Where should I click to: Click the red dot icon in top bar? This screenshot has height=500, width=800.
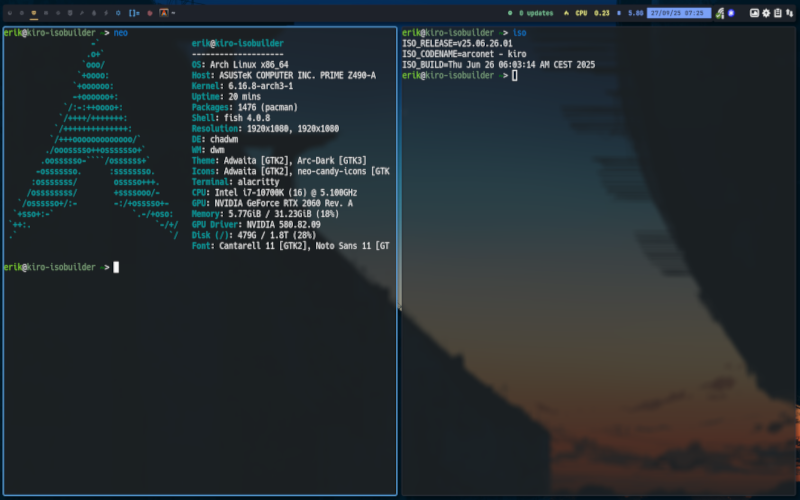[x=149, y=13]
